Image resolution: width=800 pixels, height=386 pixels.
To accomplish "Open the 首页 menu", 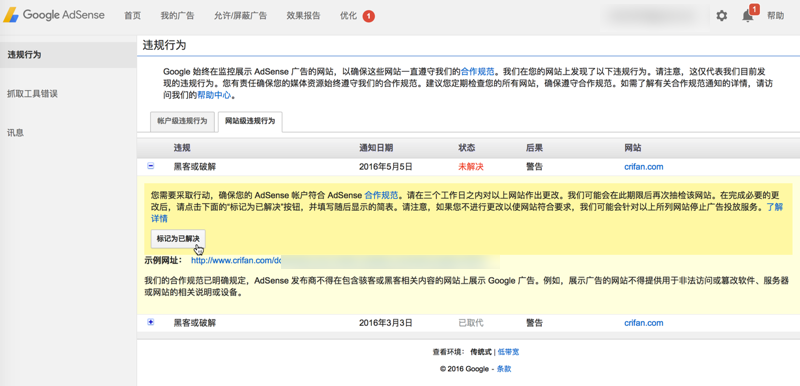I will pyautogui.click(x=132, y=16).
